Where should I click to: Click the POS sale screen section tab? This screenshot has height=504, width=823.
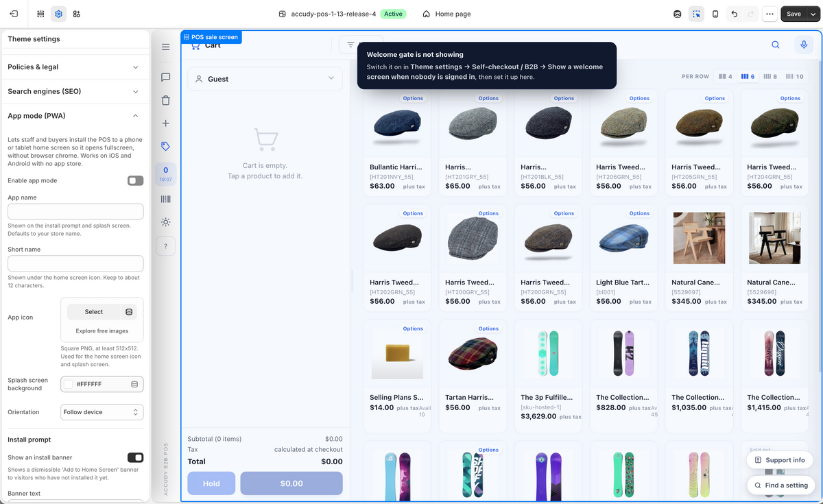pos(210,37)
